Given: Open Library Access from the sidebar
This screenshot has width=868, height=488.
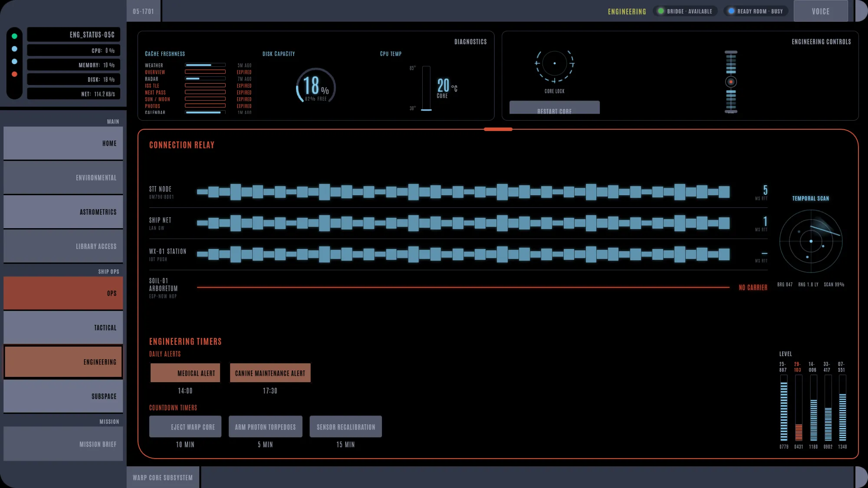Looking at the screenshot, I should pos(63,246).
